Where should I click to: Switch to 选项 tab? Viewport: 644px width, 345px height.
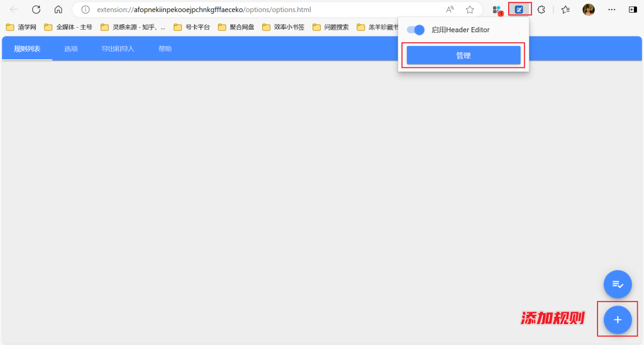(x=71, y=48)
